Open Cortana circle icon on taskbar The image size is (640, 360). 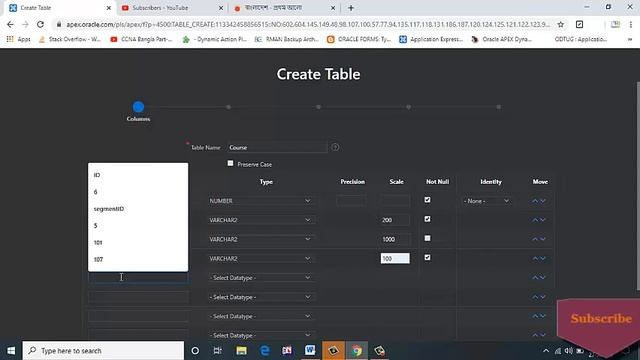(195, 351)
